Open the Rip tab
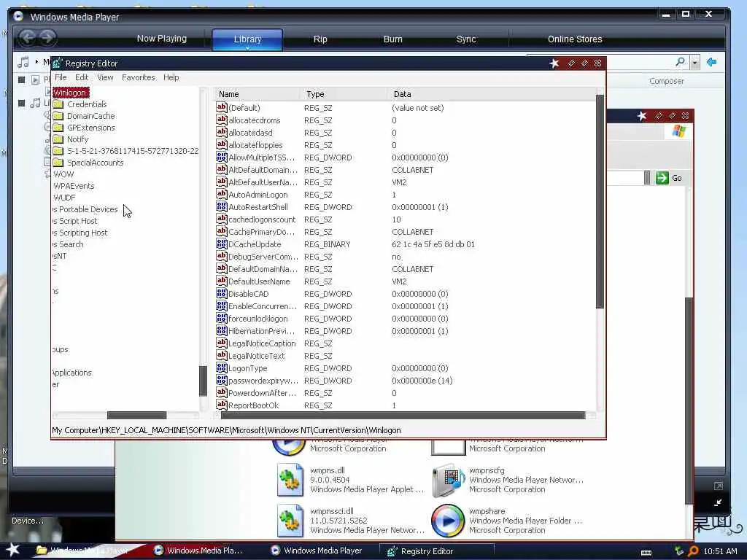This screenshot has height=560, width=747. coord(320,39)
